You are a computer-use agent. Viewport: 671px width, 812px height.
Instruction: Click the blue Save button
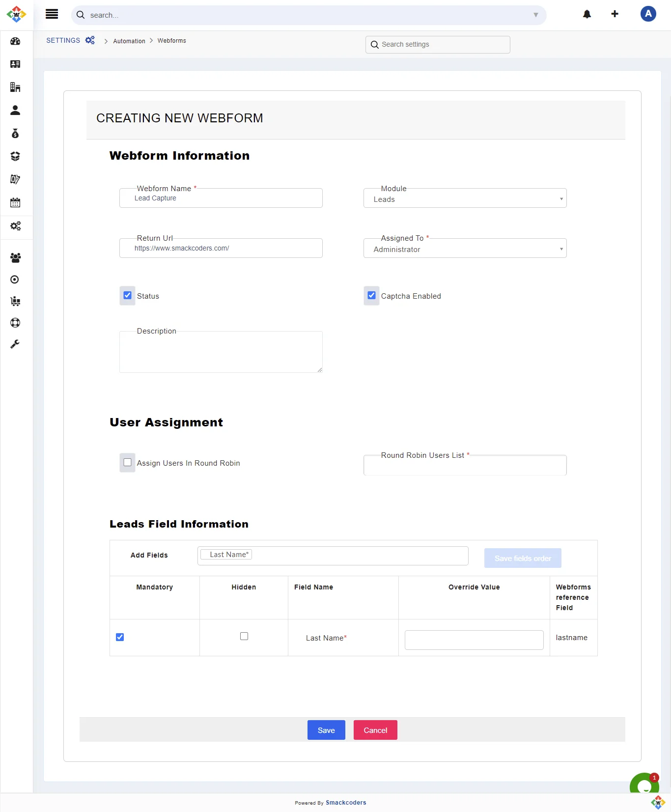[x=326, y=730]
